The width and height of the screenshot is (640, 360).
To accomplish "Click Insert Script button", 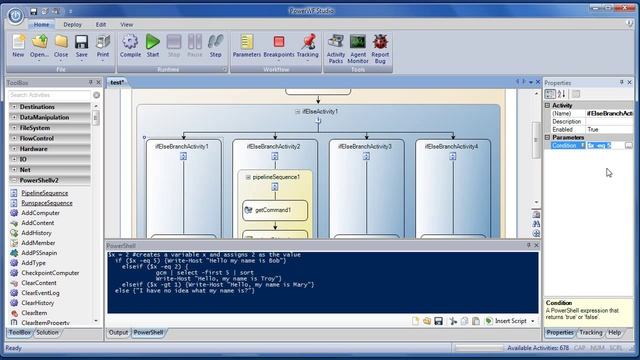I will pos(506,321).
